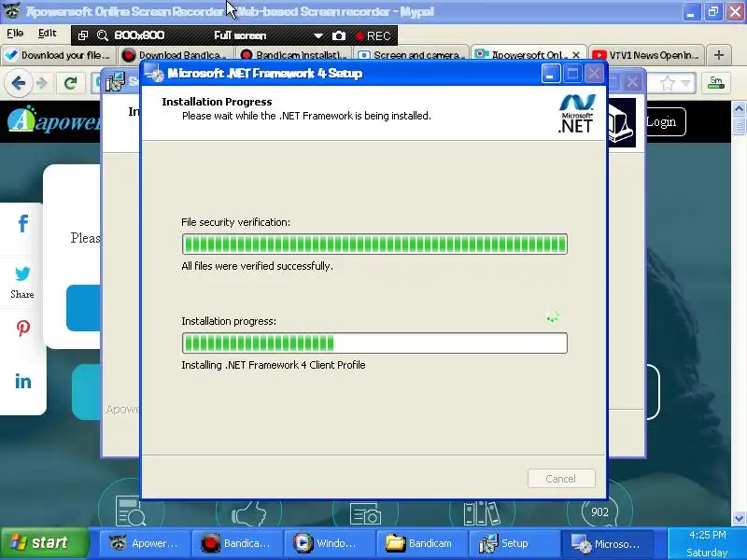
Task: Restore the Mypal browser window
Action: (712, 12)
